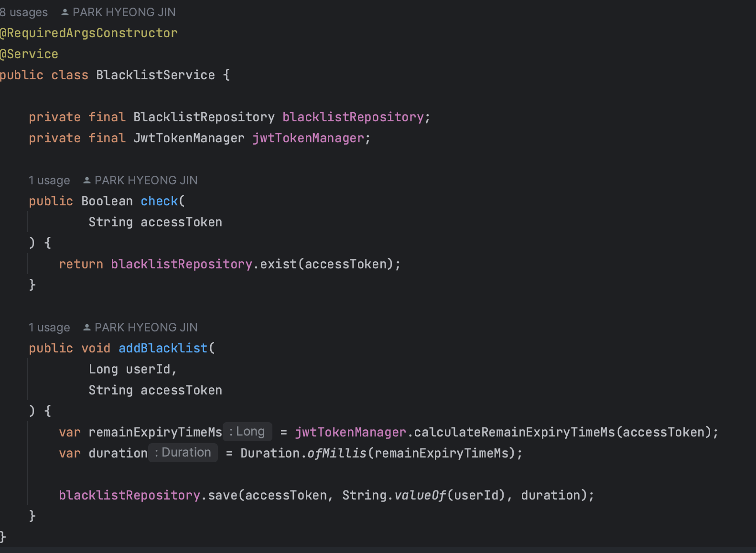Open '1 usage' hint above check method
The image size is (756, 553).
[49, 181]
